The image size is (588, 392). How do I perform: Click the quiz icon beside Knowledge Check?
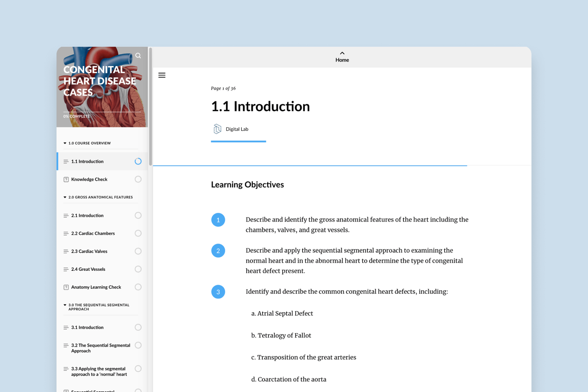(x=66, y=180)
